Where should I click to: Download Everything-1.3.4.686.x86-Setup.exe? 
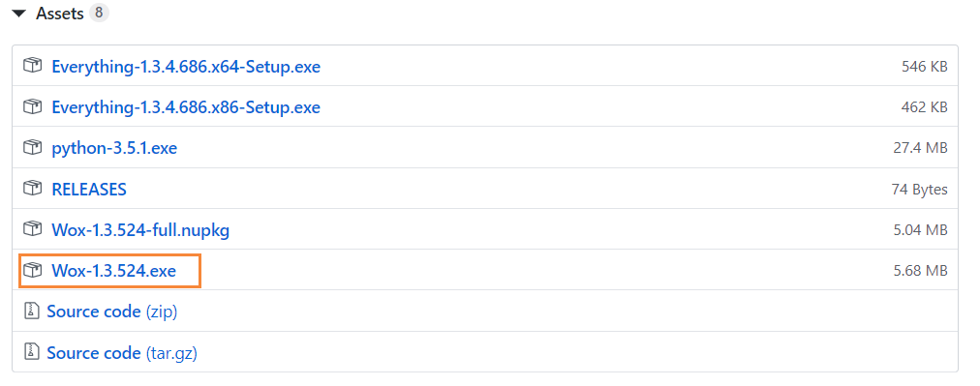tap(186, 107)
